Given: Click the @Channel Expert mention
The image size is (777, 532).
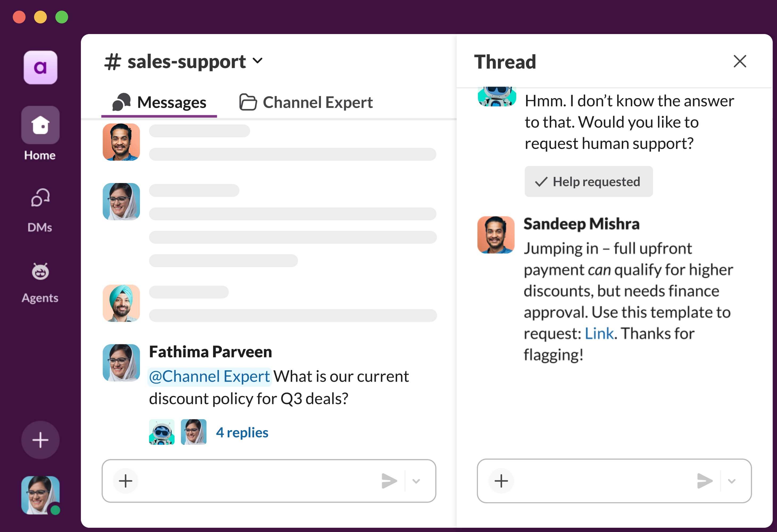Looking at the screenshot, I should tap(209, 377).
